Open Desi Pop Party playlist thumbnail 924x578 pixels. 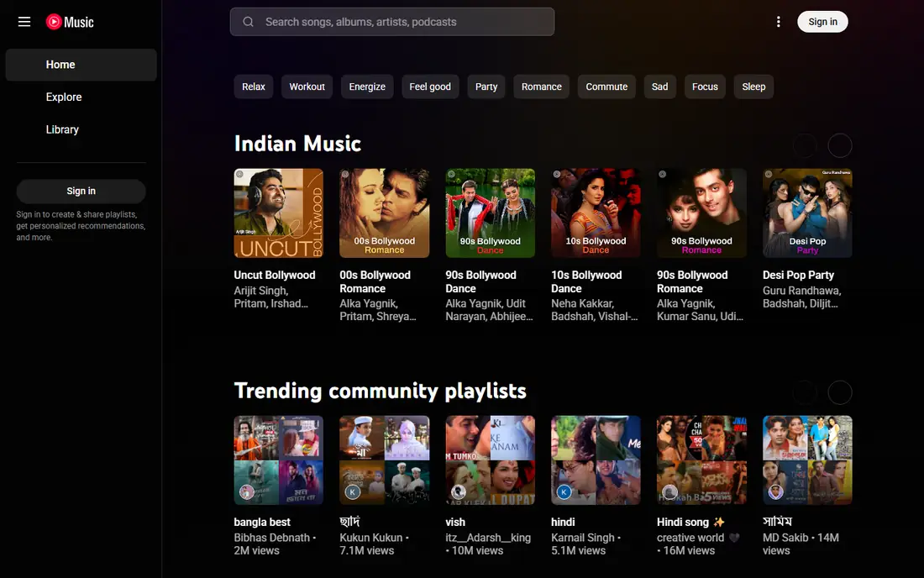[x=807, y=213]
